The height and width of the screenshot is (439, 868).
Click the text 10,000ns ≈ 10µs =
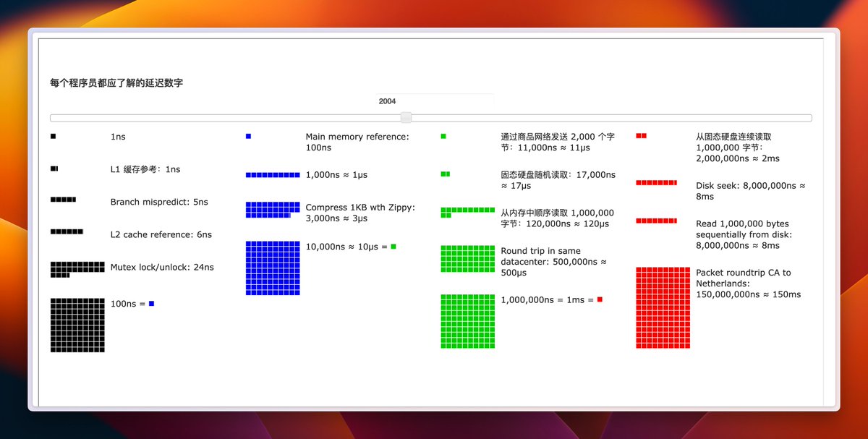[346, 247]
